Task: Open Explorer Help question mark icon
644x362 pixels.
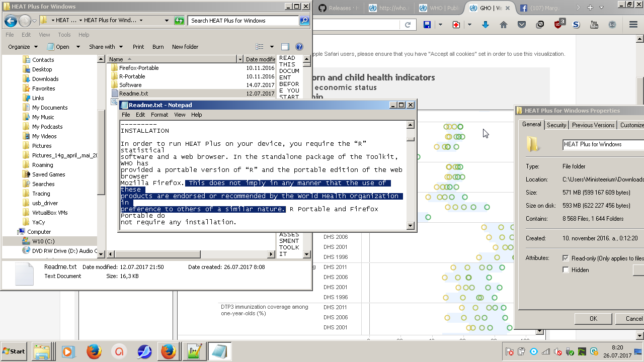Action: click(x=299, y=47)
